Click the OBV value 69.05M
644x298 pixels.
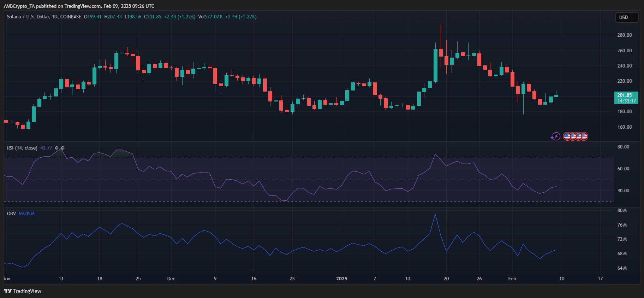[26, 214]
